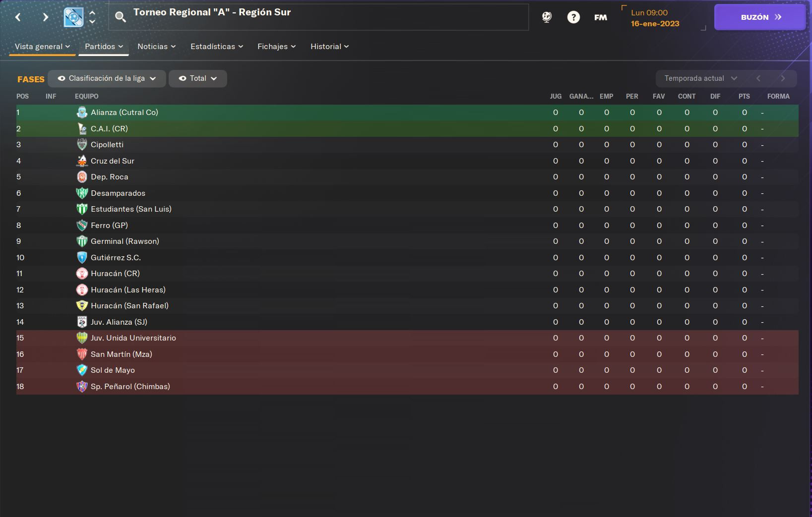This screenshot has height=517, width=812.
Task: Sort the table by PTS column
Action: [744, 96]
